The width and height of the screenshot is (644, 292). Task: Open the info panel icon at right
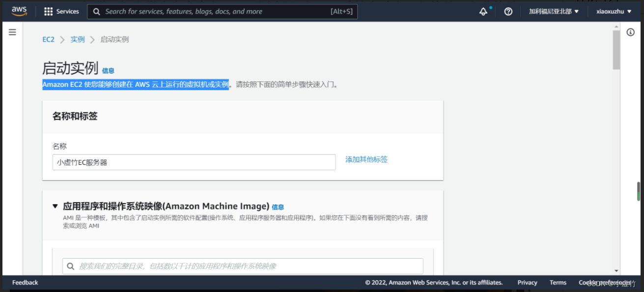[631, 32]
